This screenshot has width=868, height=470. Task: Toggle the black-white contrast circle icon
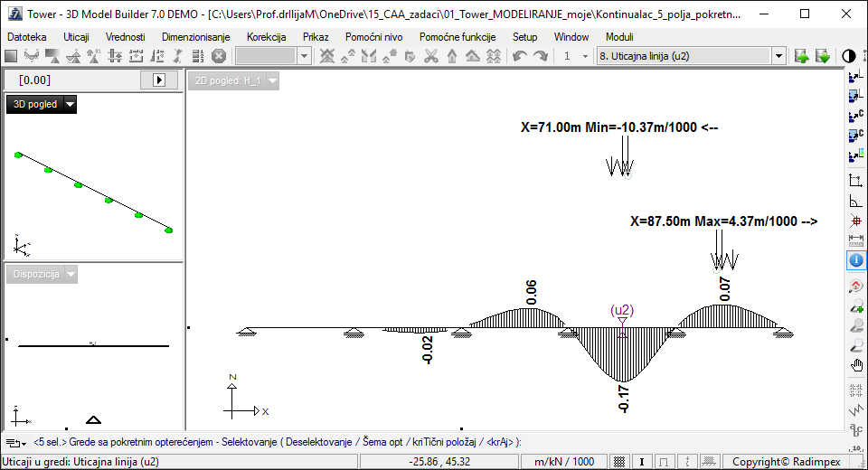click(x=849, y=56)
